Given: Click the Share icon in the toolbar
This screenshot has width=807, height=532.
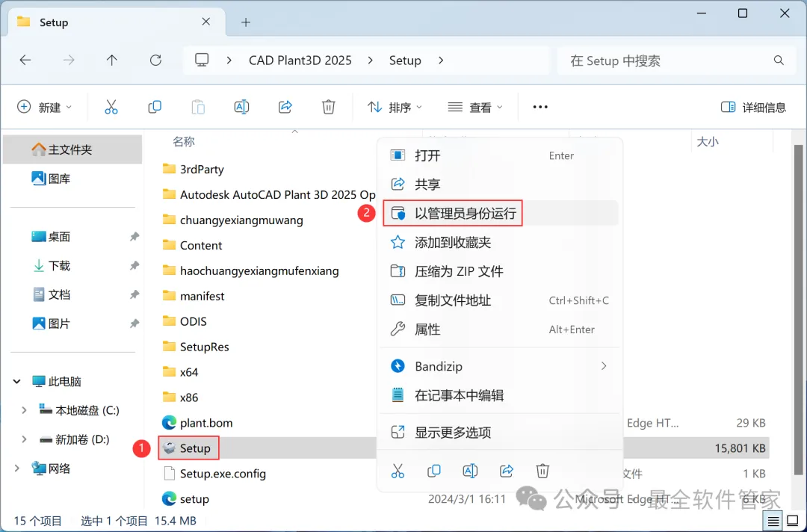Looking at the screenshot, I should [285, 107].
